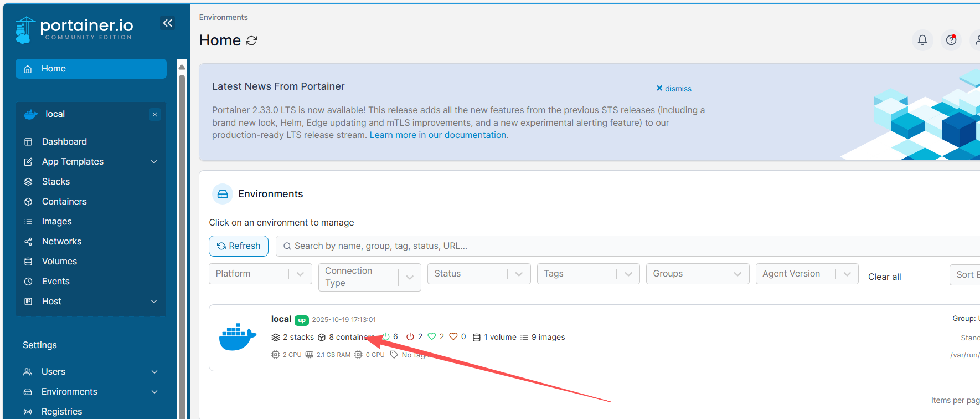Click Clear all filters
The height and width of the screenshot is (419, 980).
click(x=884, y=277)
